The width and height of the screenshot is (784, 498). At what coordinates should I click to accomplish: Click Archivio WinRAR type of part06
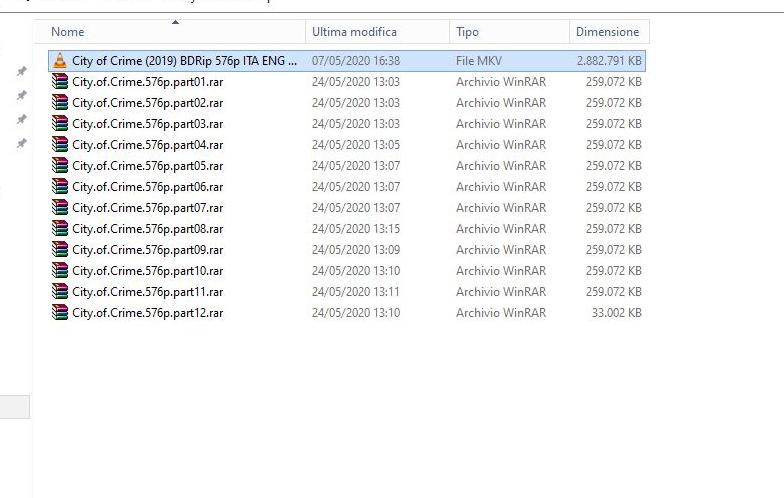pyautogui.click(x=501, y=187)
